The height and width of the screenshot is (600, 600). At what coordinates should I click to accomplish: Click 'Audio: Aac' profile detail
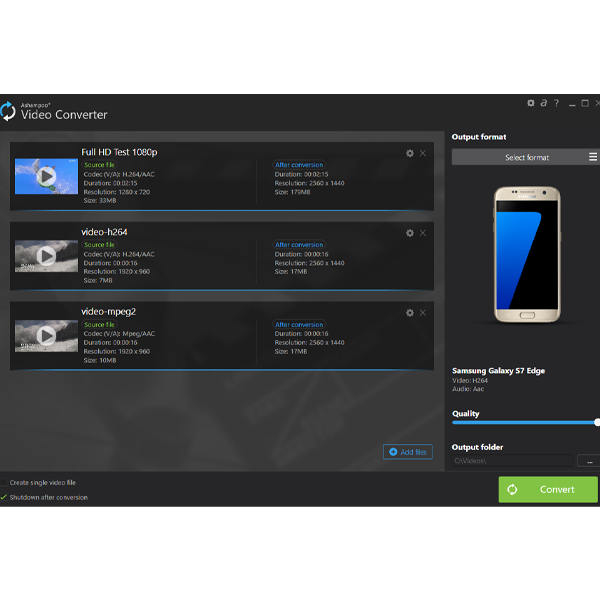(468, 389)
